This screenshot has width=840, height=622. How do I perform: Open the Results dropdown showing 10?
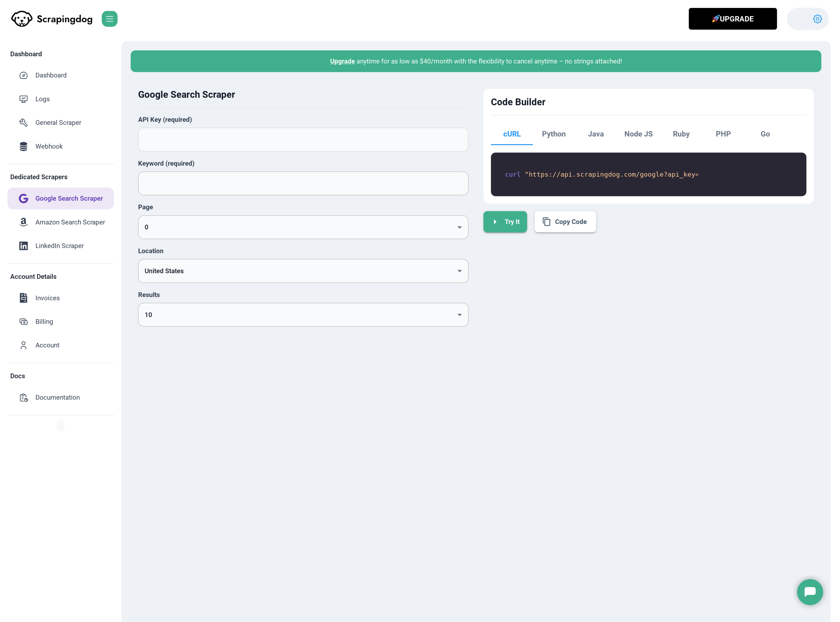(x=303, y=315)
